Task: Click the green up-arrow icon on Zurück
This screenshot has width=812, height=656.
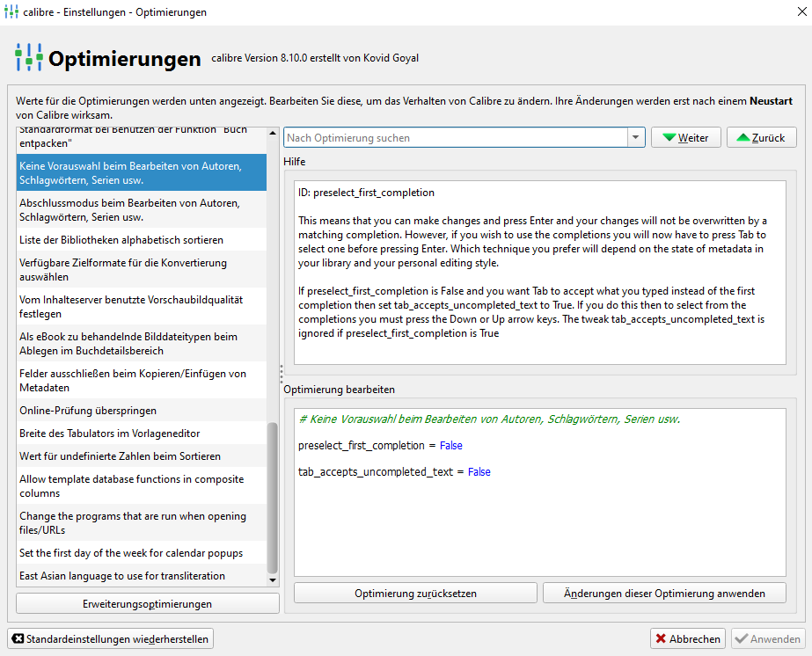Action: (743, 137)
